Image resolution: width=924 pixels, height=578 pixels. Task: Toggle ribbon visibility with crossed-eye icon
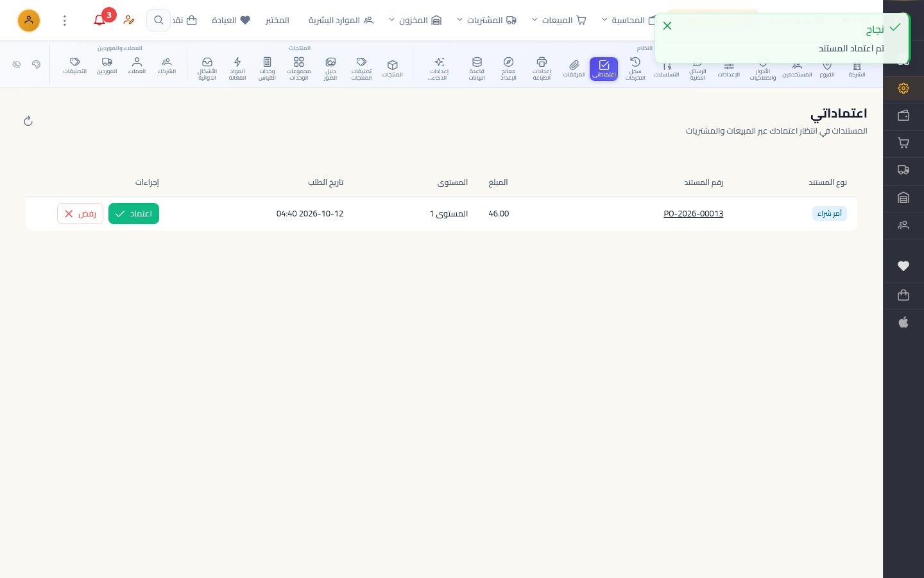[17, 64]
